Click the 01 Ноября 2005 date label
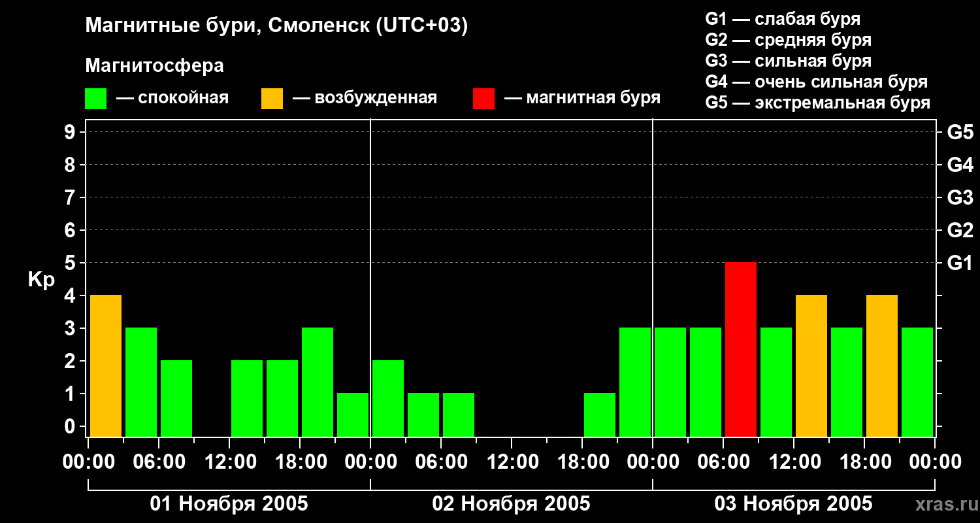This screenshot has height=523, width=980. [x=229, y=503]
